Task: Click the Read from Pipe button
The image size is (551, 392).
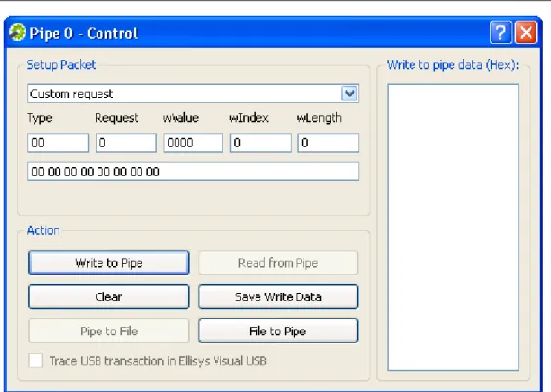Action: click(x=278, y=262)
